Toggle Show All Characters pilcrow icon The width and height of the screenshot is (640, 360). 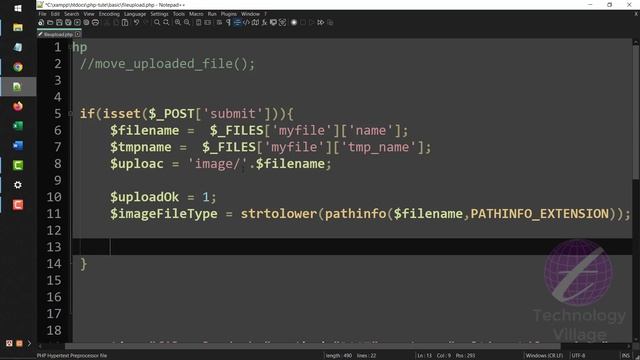point(228,22)
